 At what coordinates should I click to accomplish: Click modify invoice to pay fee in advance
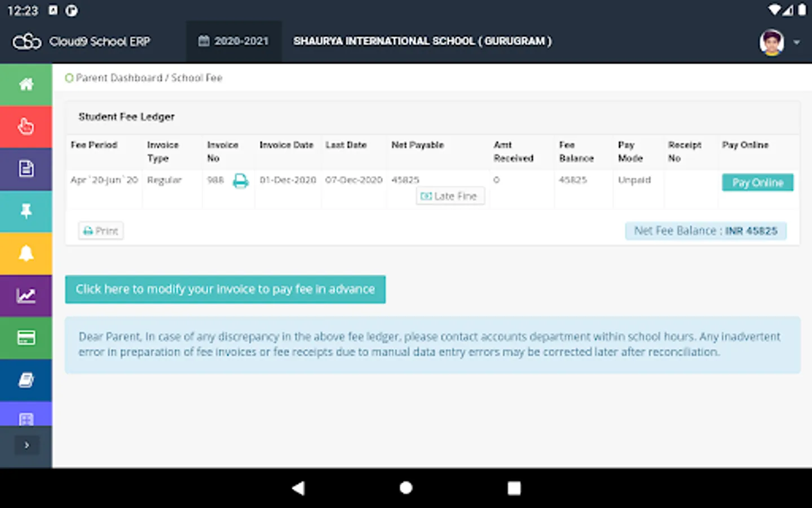[x=225, y=289]
